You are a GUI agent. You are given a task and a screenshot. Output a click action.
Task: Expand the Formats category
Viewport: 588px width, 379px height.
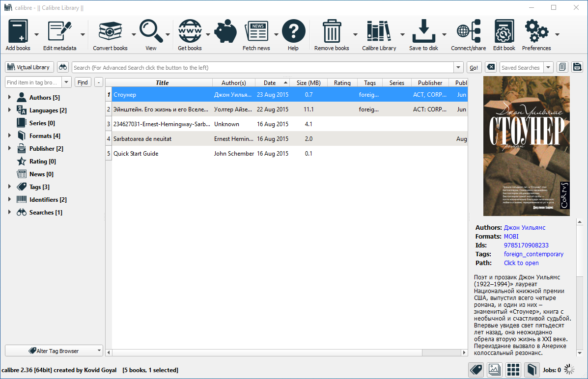point(9,135)
